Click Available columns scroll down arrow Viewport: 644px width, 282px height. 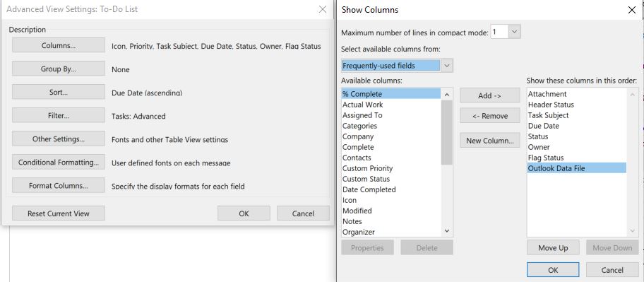point(447,231)
